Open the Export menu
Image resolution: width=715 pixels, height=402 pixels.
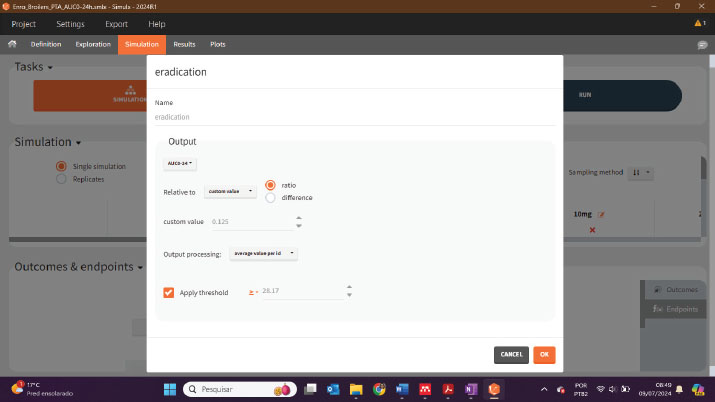[116, 23]
